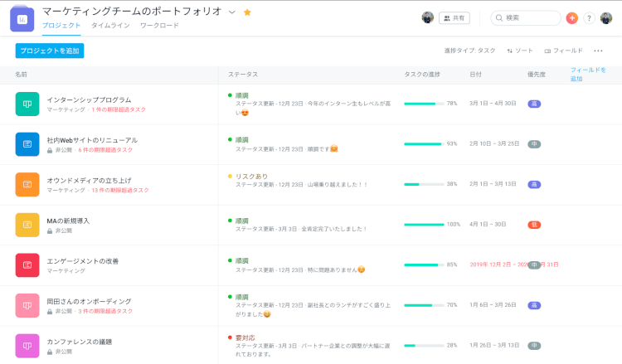622x364 pixels.
Task: Open the ソート sort option
Action: click(x=520, y=51)
